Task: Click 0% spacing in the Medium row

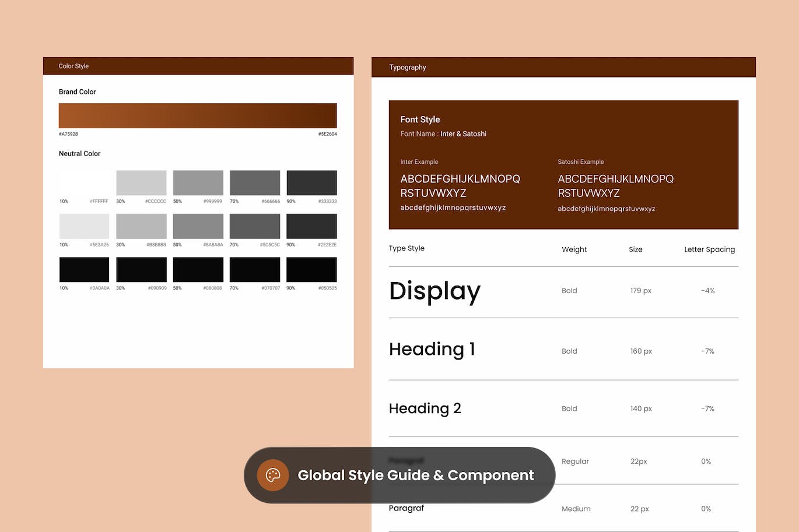Action: (x=706, y=509)
